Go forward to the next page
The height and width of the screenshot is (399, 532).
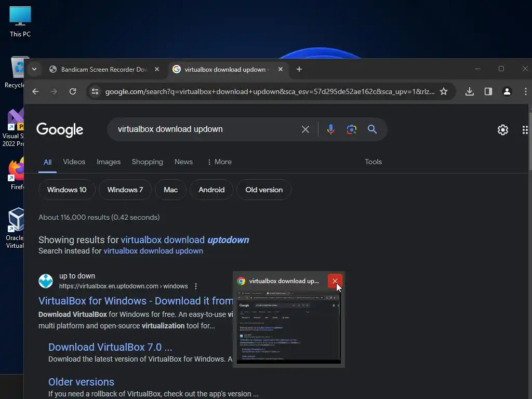click(x=54, y=91)
